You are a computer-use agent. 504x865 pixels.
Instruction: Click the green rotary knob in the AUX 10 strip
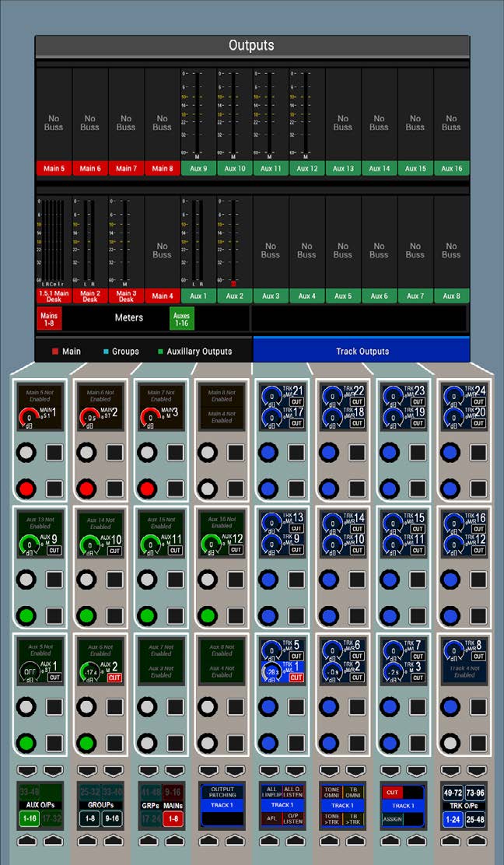tap(86, 615)
